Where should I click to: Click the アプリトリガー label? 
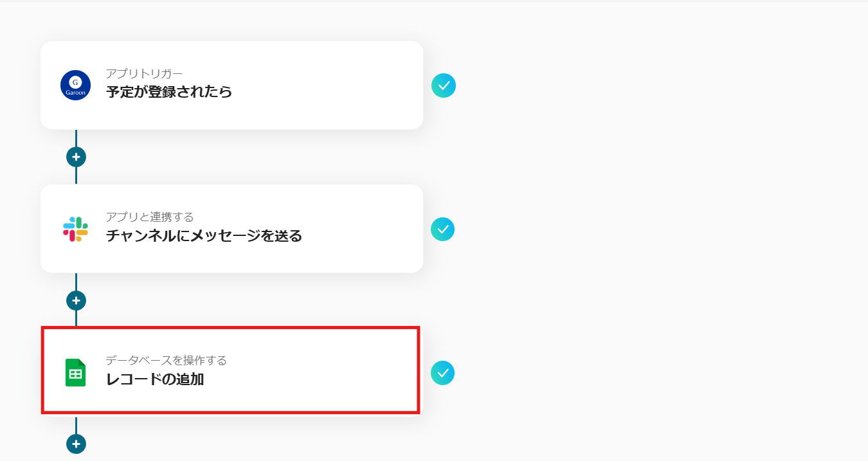tap(144, 74)
